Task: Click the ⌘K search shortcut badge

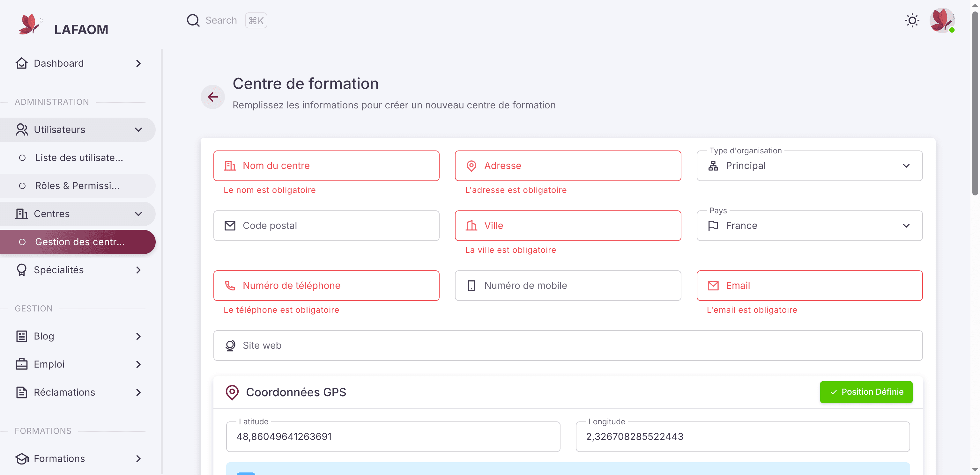Action: [256, 20]
